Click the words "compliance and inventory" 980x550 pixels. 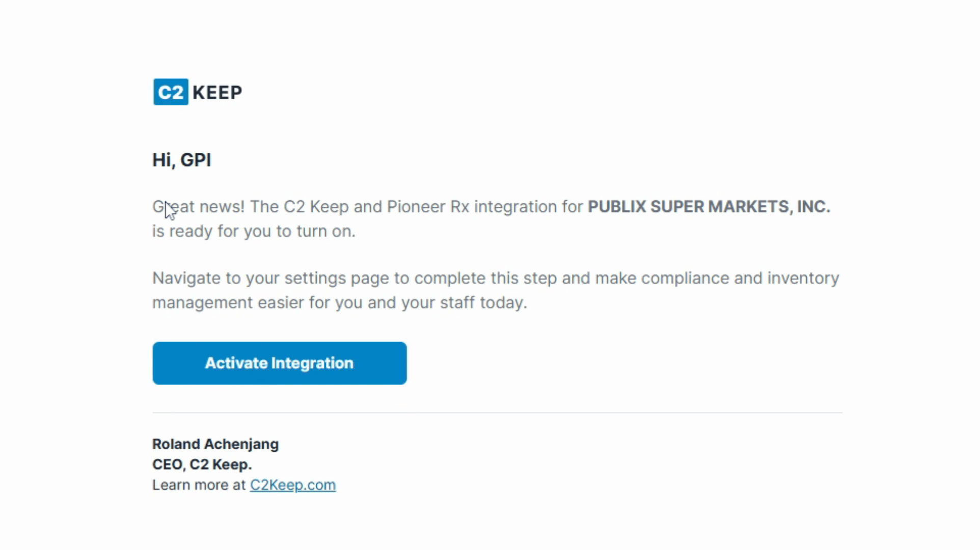[740, 278]
